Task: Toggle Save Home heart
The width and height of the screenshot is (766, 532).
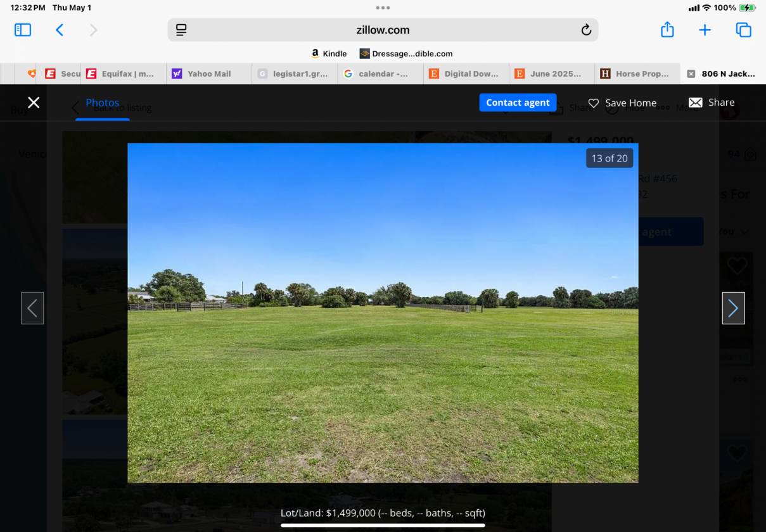Action: tap(622, 103)
